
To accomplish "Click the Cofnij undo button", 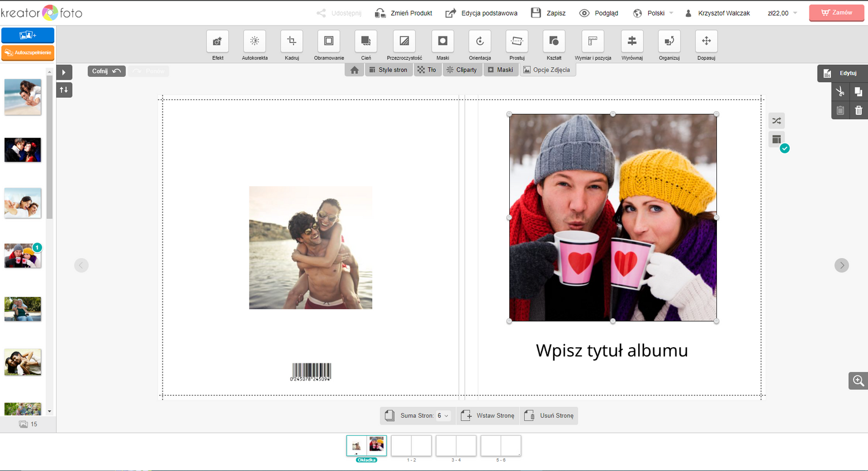I will (106, 71).
